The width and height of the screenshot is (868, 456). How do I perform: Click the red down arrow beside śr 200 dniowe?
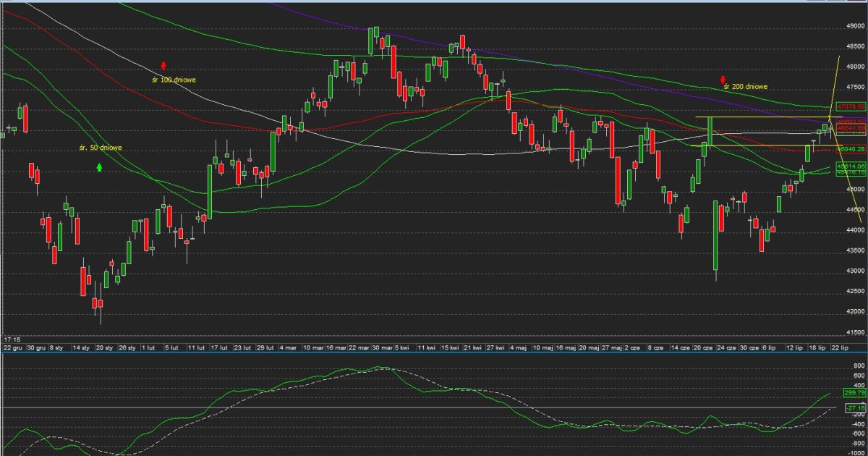722,79
